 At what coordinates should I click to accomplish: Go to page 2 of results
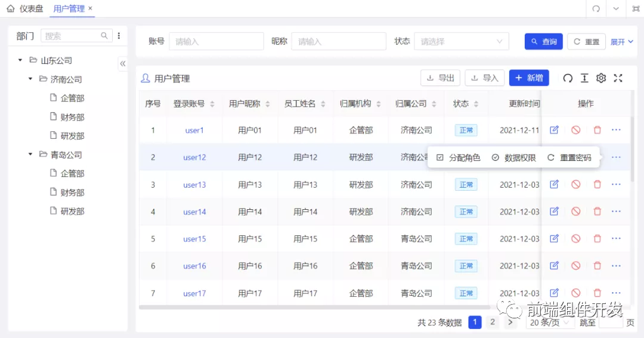coord(493,322)
